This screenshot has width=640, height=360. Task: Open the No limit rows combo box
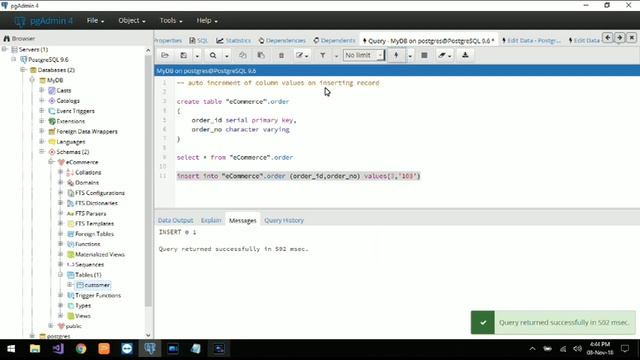[x=364, y=55]
